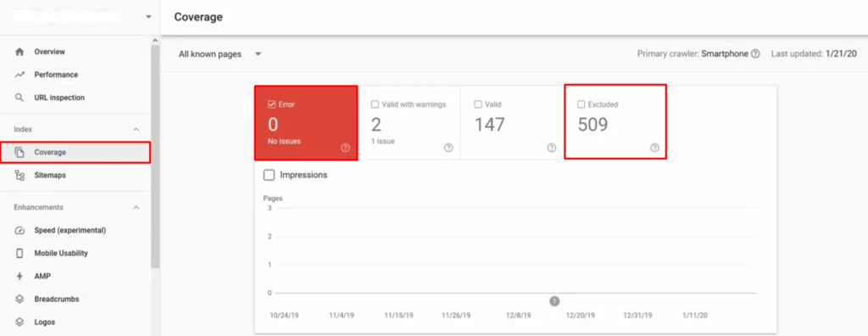Screen dimensions: 868x336
Task: Click the 'No issues' text
Action: click(285, 142)
